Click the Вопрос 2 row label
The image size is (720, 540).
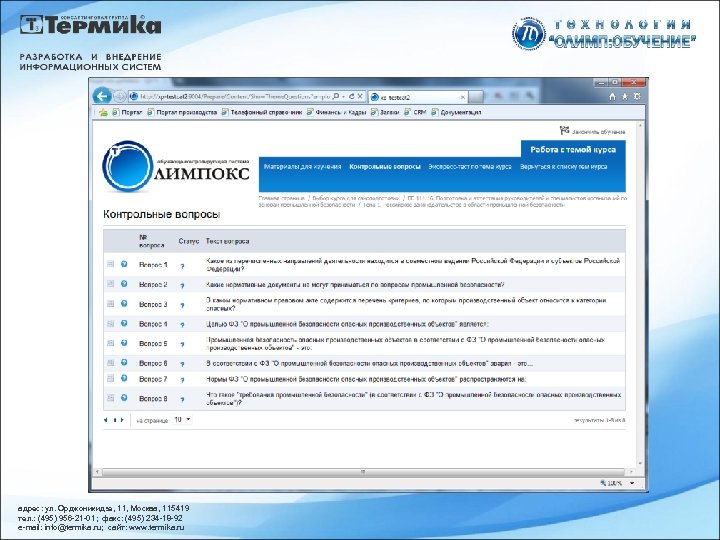[153, 285]
